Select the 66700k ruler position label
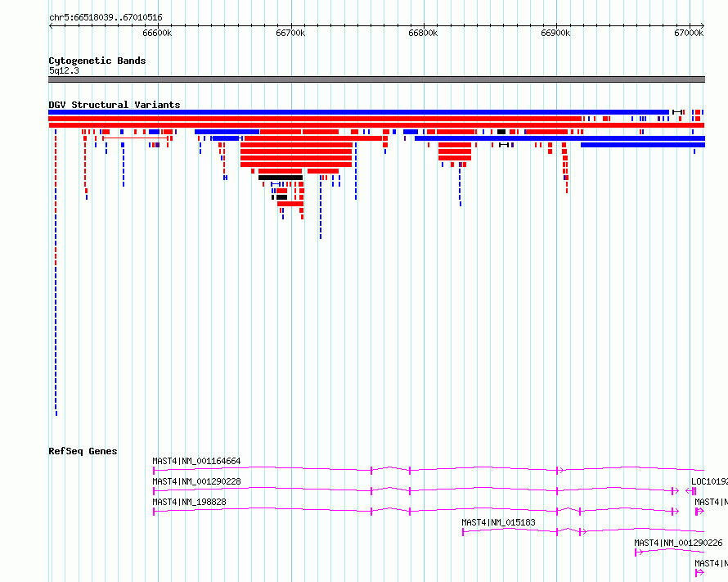Image resolution: width=728 pixels, height=582 pixels. tap(290, 33)
